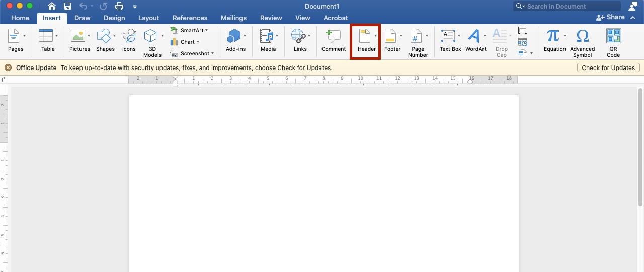Click the Check for Updates button

click(608, 67)
